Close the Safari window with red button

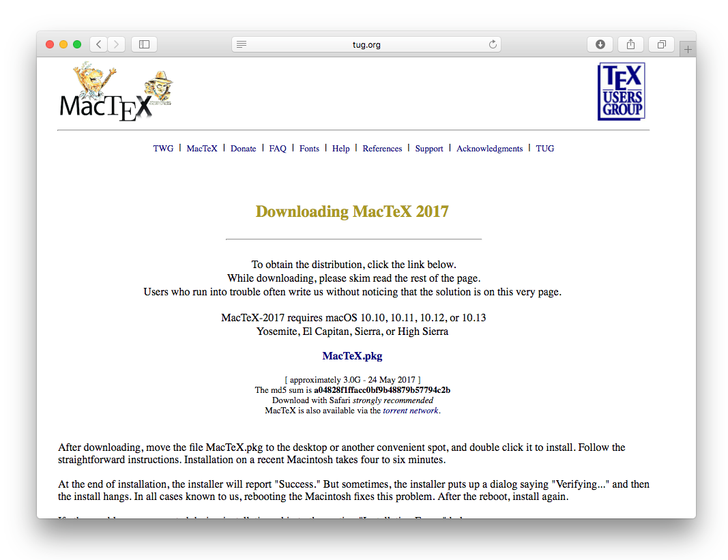click(50, 44)
